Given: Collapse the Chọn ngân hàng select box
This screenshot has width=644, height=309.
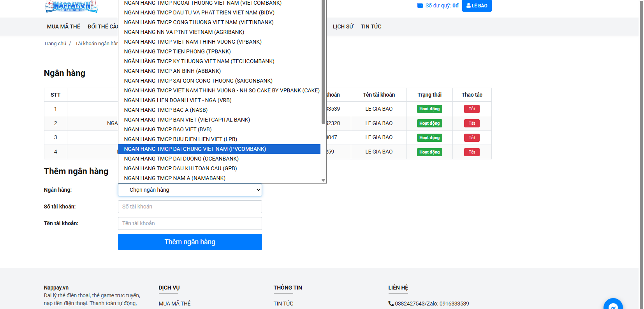Looking at the screenshot, I should (x=190, y=190).
